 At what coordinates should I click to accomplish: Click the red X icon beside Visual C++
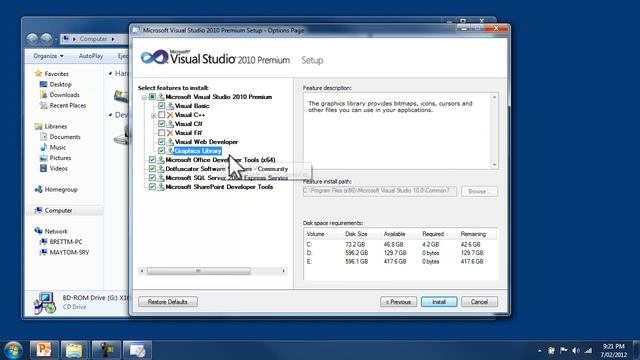(170, 115)
